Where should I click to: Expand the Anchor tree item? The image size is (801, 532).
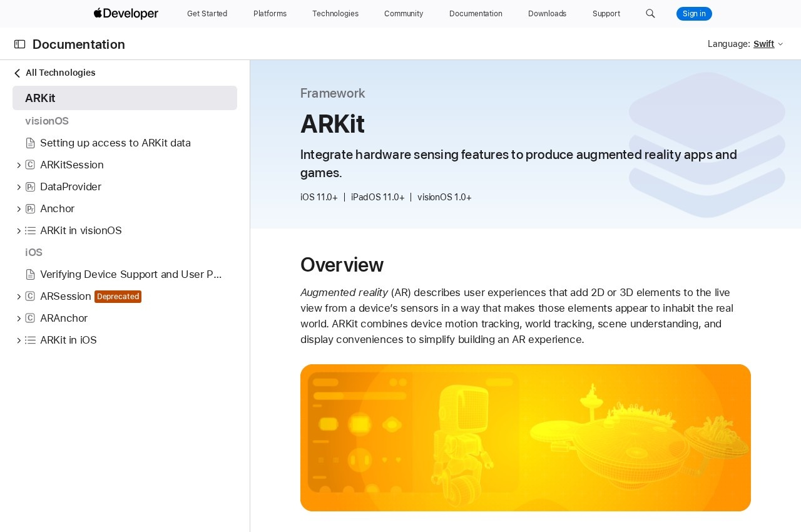pyautogui.click(x=18, y=208)
